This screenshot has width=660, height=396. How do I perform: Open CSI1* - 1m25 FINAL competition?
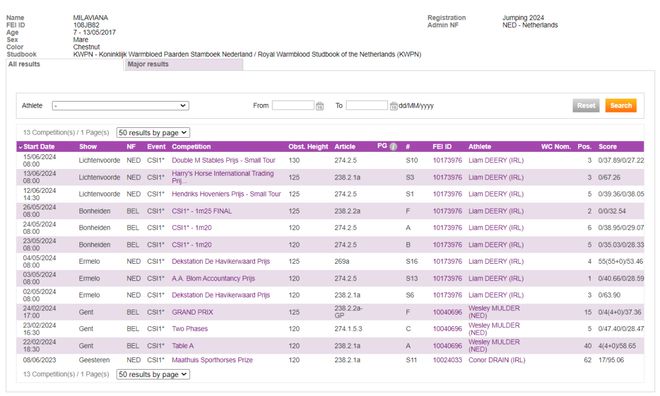pos(202,211)
